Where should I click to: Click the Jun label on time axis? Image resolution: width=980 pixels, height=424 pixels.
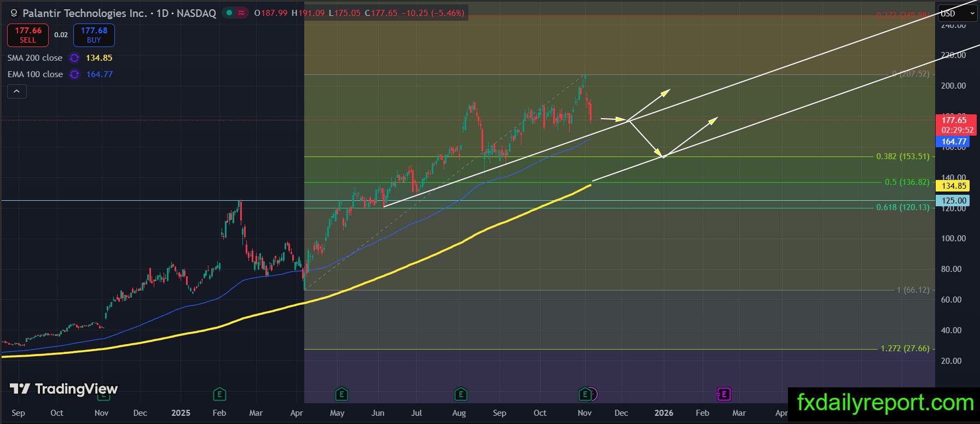click(x=378, y=413)
